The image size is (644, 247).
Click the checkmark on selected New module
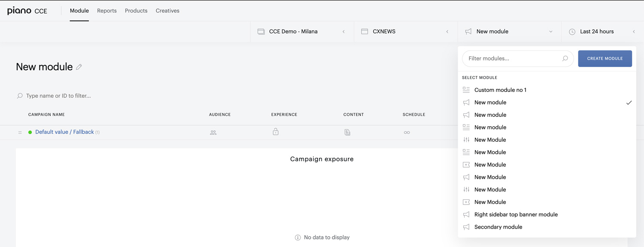(629, 103)
